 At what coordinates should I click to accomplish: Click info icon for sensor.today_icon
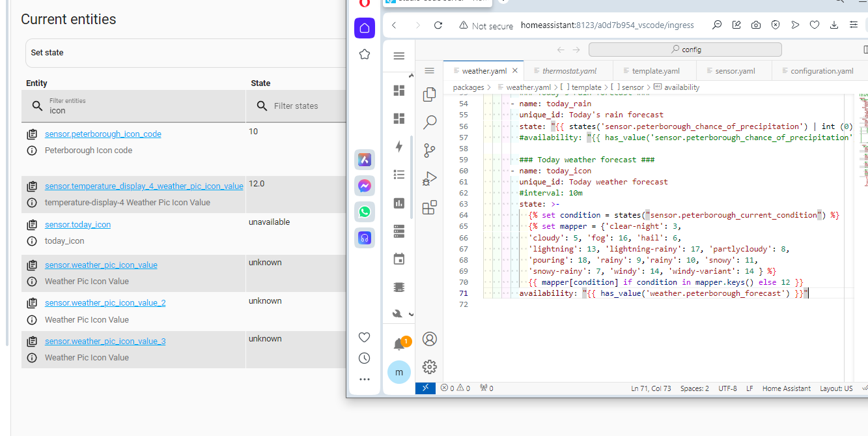(31, 241)
